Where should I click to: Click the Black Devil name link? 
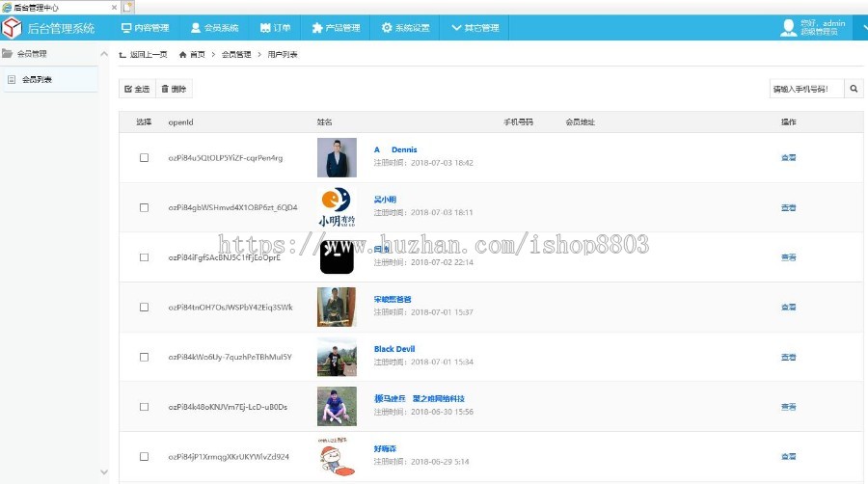[x=394, y=349]
